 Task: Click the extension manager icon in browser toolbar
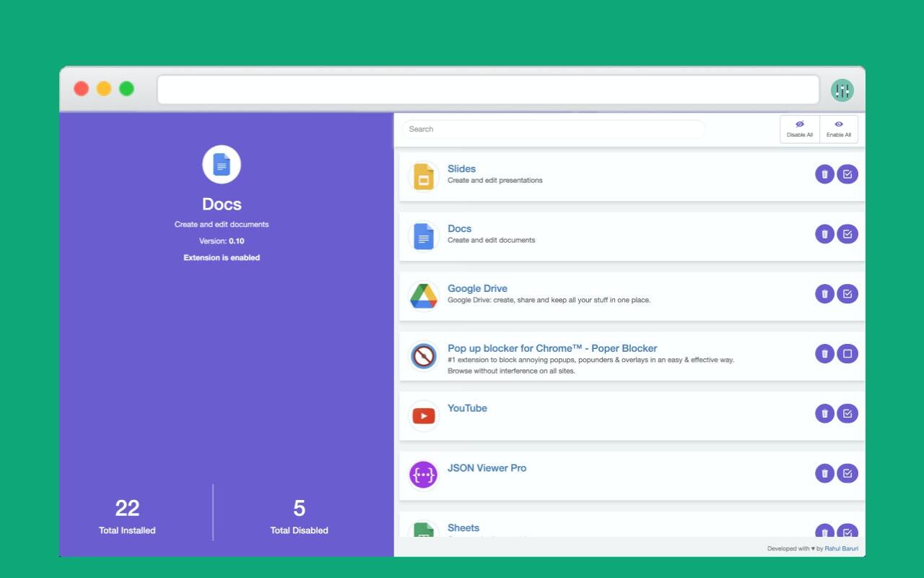842,90
